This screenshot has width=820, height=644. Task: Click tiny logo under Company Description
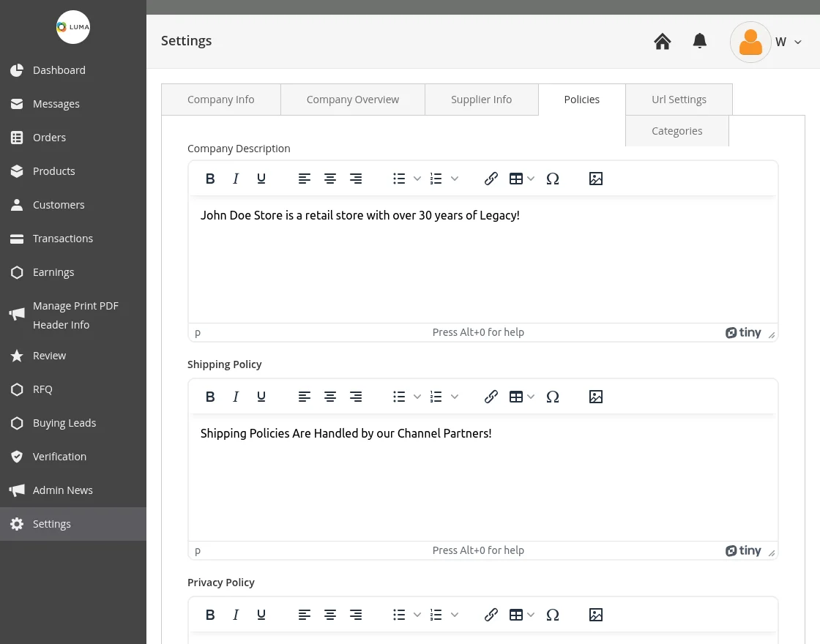(743, 332)
